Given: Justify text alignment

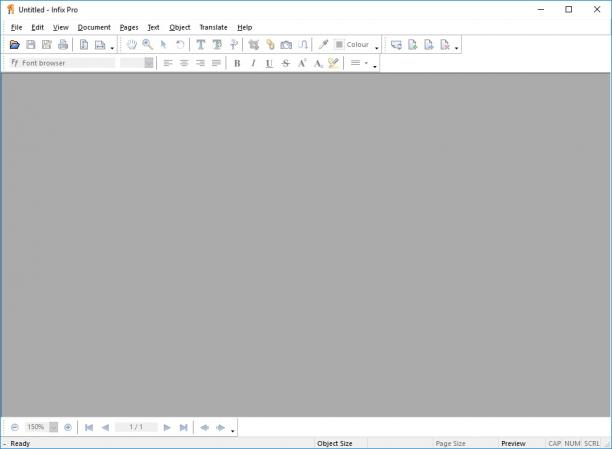Looking at the screenshot, I should click(216, 63).
